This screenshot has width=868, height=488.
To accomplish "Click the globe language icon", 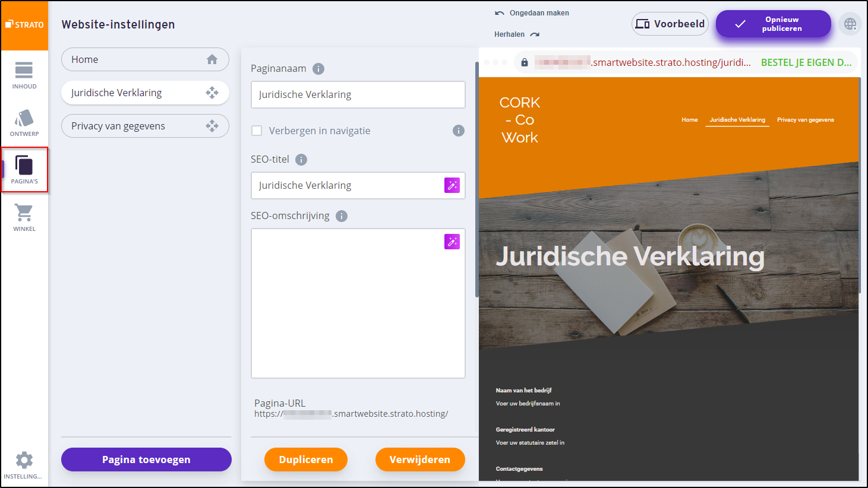I will pyautogui.click(x=850, y=24).
